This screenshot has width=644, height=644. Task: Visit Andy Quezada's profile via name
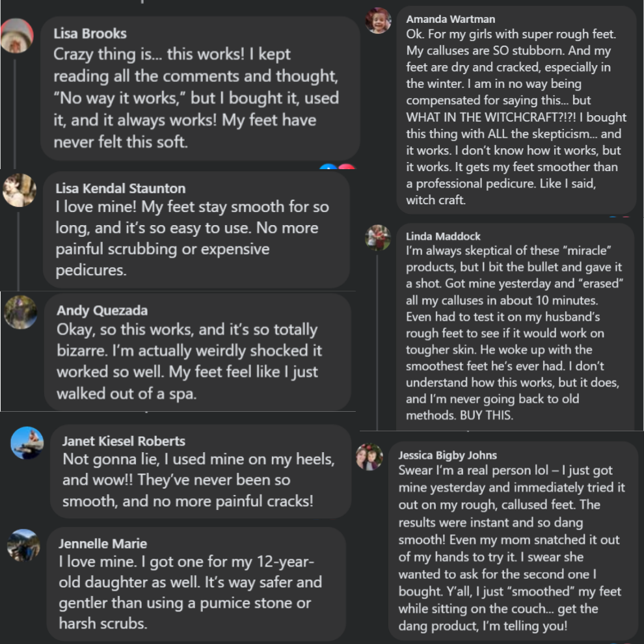coord(102,310)
